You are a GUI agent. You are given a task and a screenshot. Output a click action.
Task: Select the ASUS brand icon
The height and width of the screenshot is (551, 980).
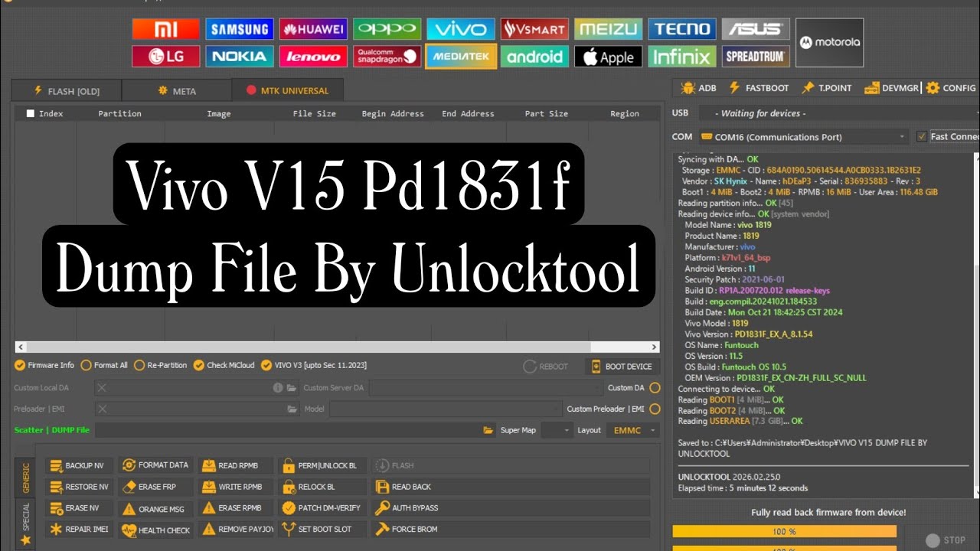pos(755,29)
